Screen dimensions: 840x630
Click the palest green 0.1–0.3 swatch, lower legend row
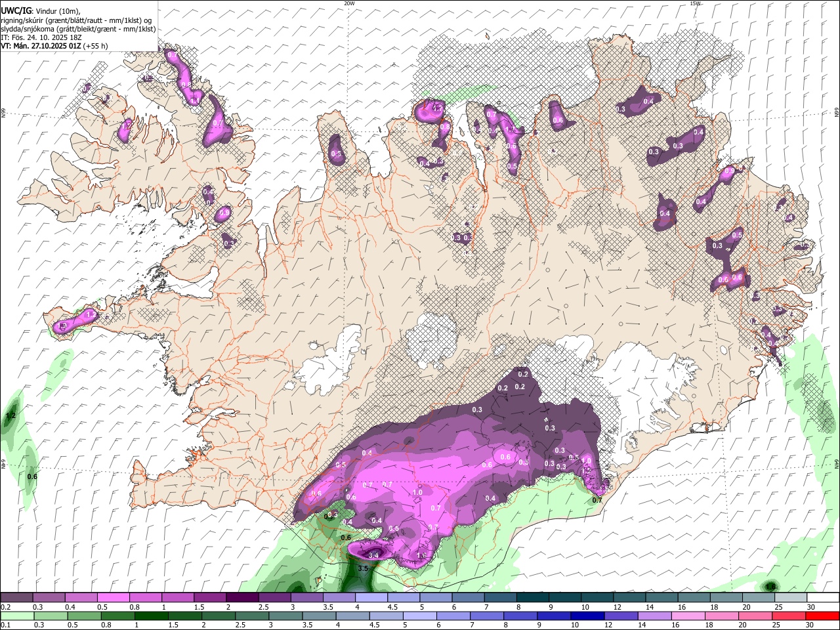pos(16,616)
